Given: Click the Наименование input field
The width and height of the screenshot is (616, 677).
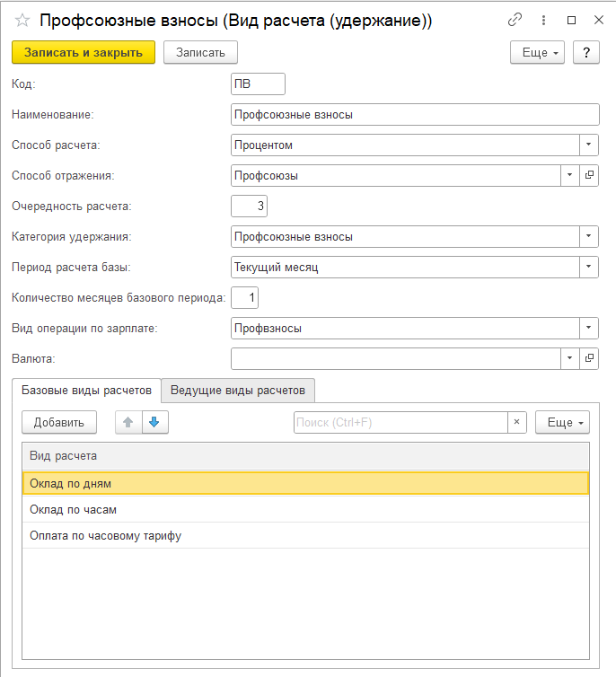Looking at the screenshot, I should click(x=415, y=114).
